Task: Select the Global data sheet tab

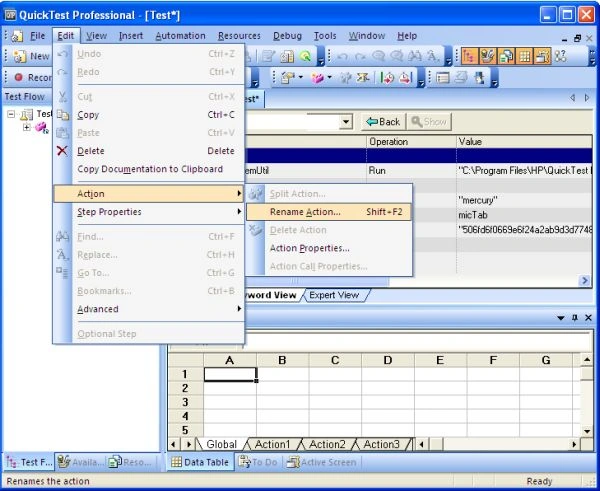Action: click(222, 445)
